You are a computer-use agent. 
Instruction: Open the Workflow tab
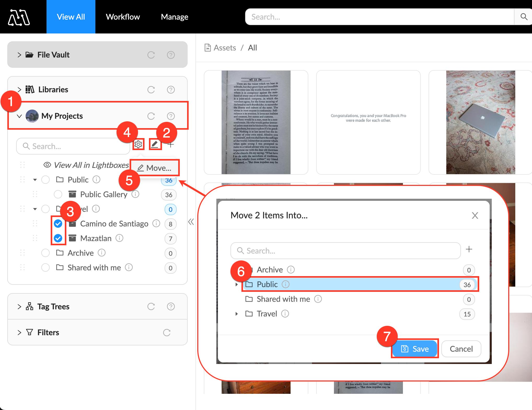[x=123, y=17]
